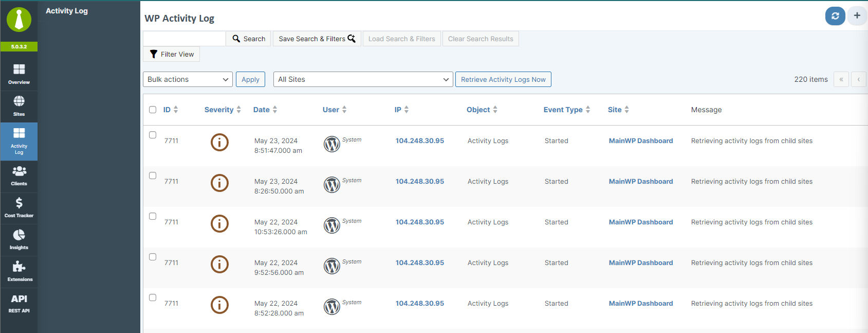This screenshot has width=868, height=333.
Task: Open the REST API sidebar item
Action: coord(19,303)
